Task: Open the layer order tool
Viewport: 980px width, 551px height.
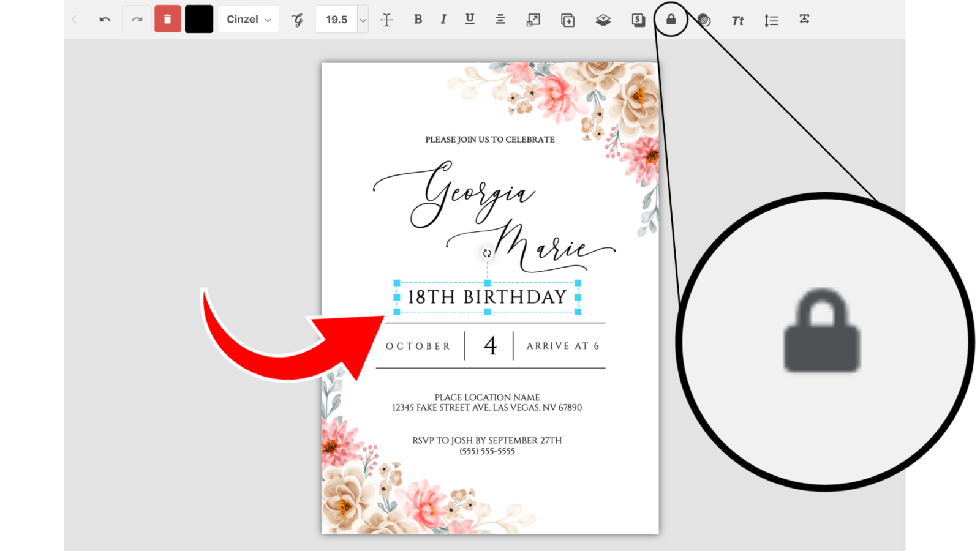Action: coord(603,20)
